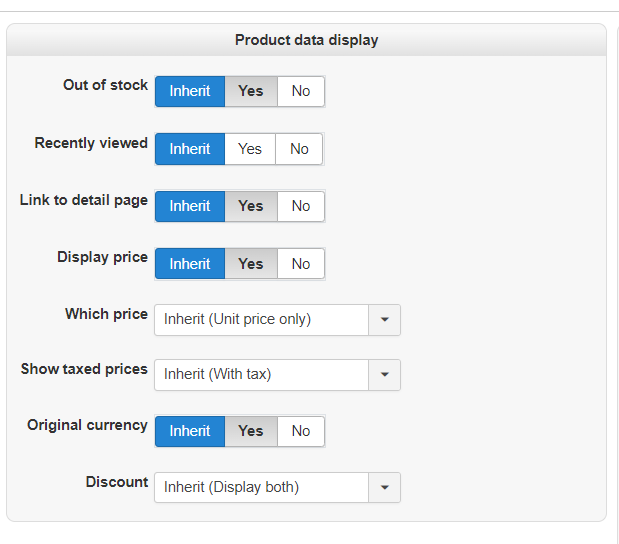Set Recently viewed to No
Image resolution: width=619 pixels, height=544 pixels.
coord(300,149)
